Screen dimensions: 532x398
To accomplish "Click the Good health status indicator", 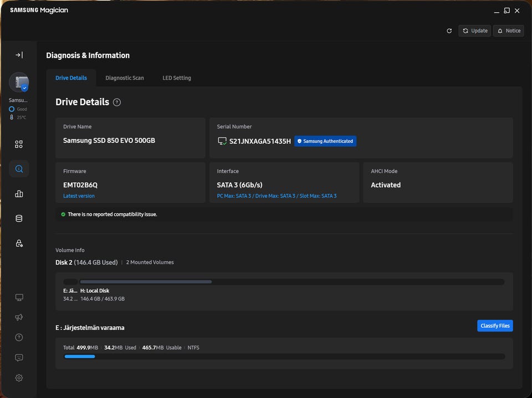I will coord(18,109).
